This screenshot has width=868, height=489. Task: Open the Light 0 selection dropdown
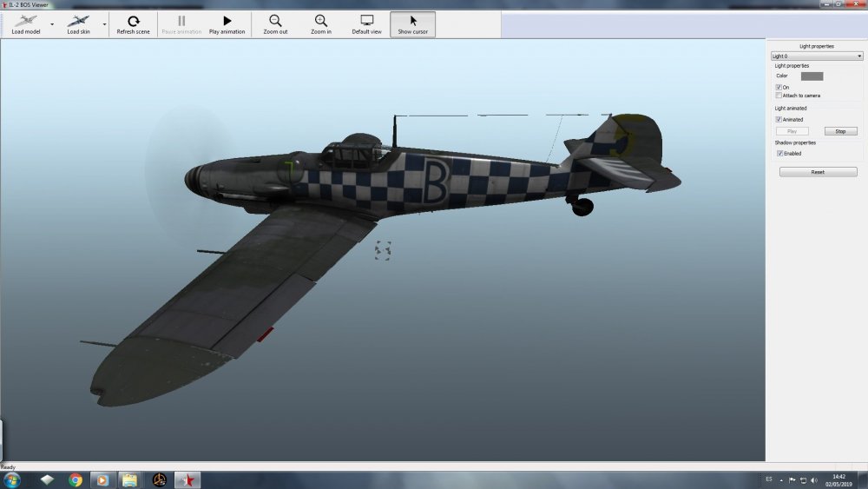pos(817,56)
